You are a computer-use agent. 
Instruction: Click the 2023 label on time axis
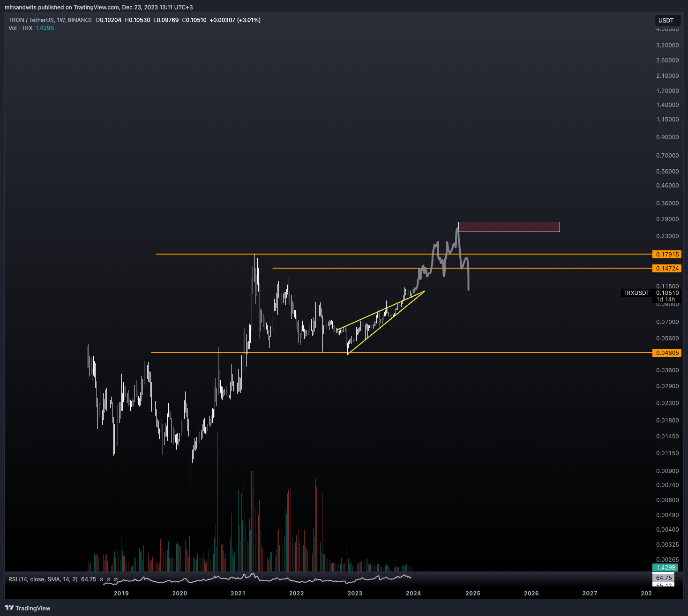355,593
